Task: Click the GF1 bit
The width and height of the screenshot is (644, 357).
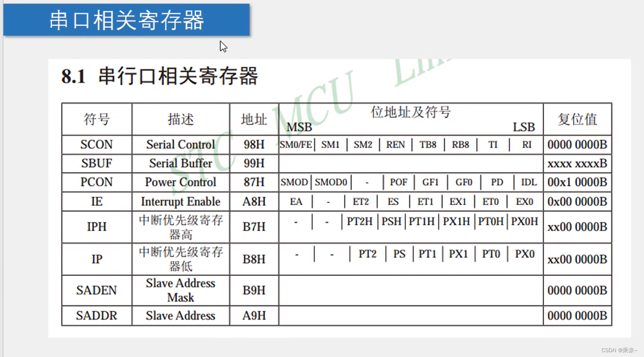Action: click(x=430, y=182)
